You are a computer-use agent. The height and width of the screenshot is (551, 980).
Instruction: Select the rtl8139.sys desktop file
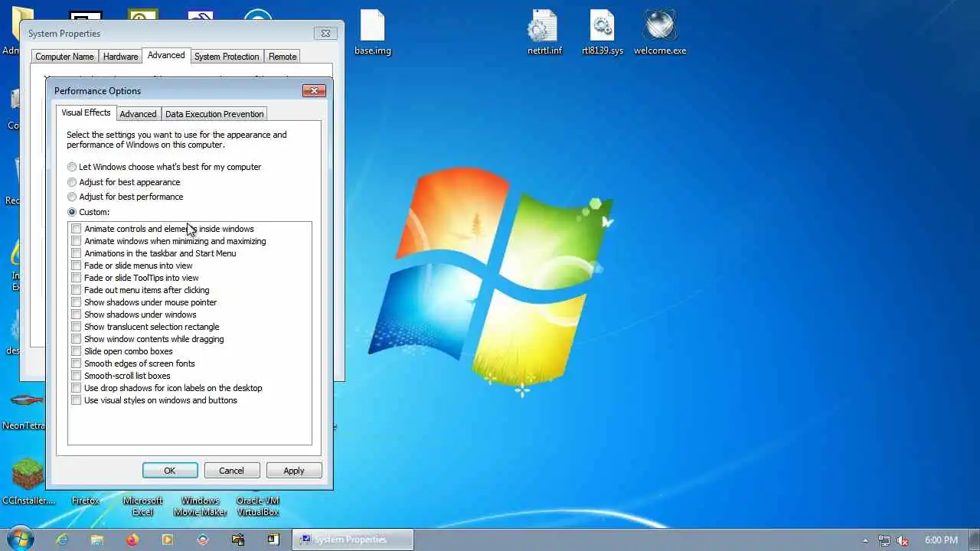click(x=603, y=33)
